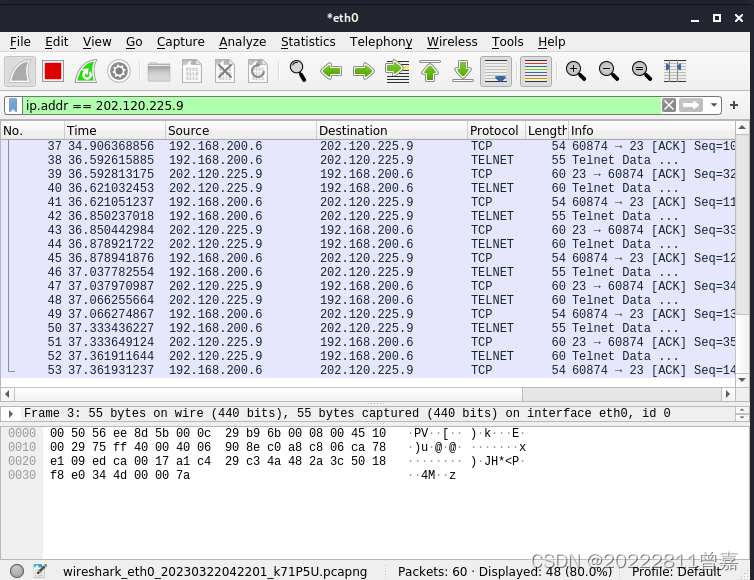Open the View menu
Image resolution: width=754 pixels, height=580 pixels.
click(97, 42)
